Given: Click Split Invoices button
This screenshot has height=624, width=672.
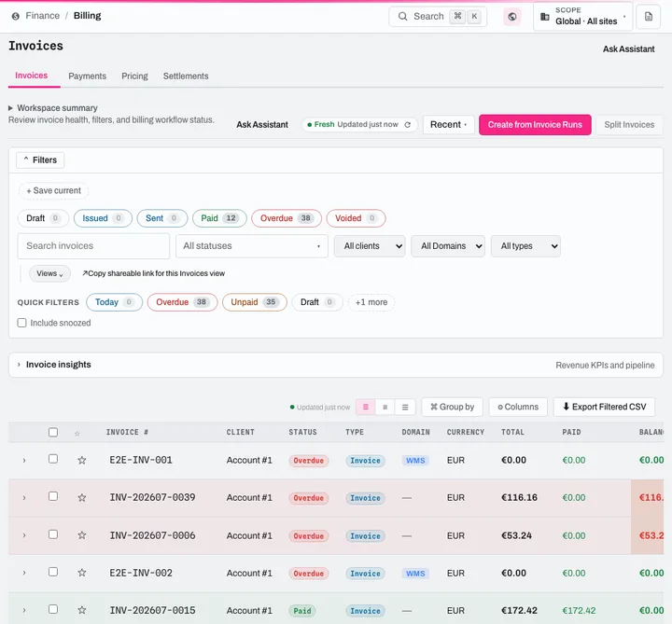Looking at the screenshot, I should coord(629,125).
